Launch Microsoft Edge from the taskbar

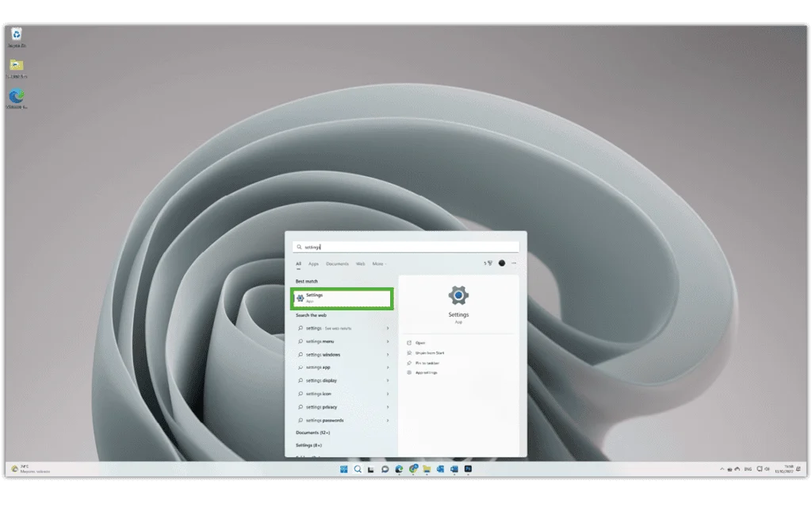point(399,469)
